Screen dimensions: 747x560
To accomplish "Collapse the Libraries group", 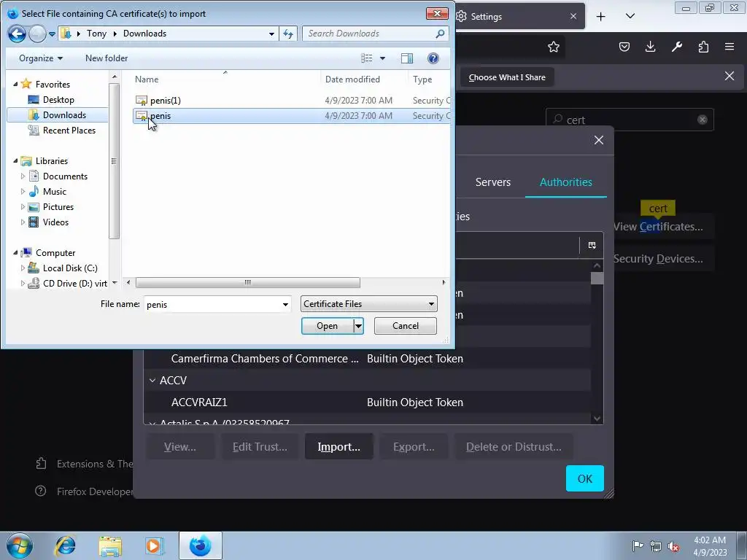I will (15, 161).
